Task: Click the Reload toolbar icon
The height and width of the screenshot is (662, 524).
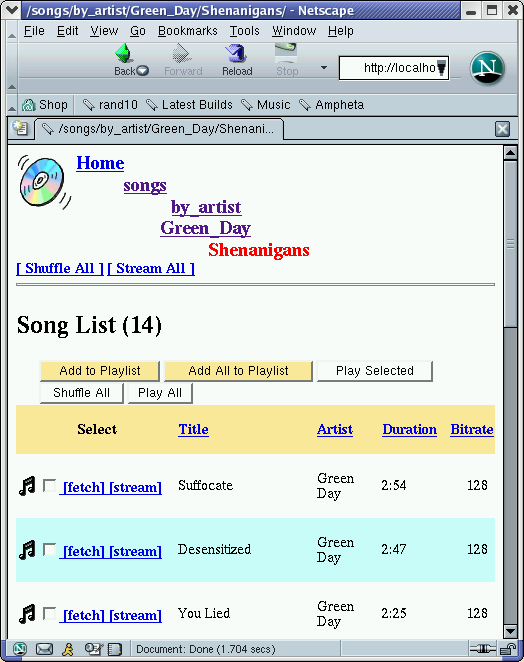Action: (x=236, y=54)
